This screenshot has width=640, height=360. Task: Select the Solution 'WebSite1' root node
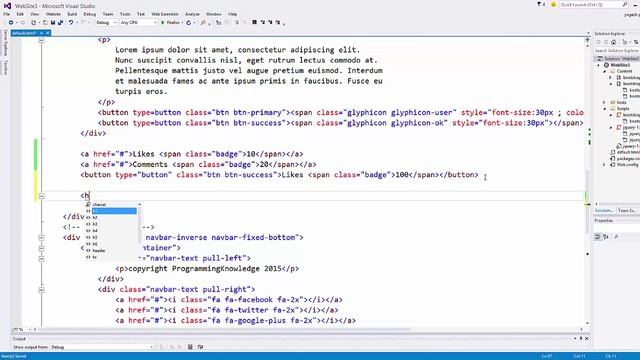click(x=620, y=58)
